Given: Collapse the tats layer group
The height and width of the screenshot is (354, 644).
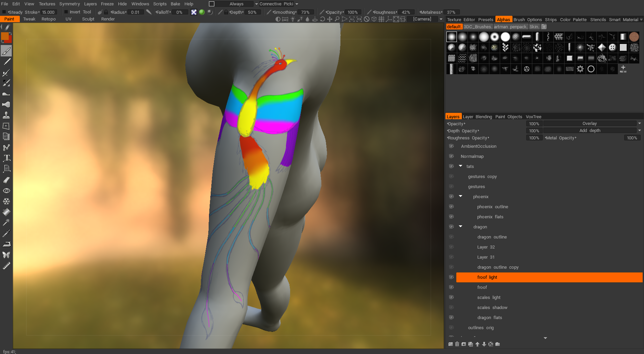Looking at the screenshot, I should pos(461,166).
